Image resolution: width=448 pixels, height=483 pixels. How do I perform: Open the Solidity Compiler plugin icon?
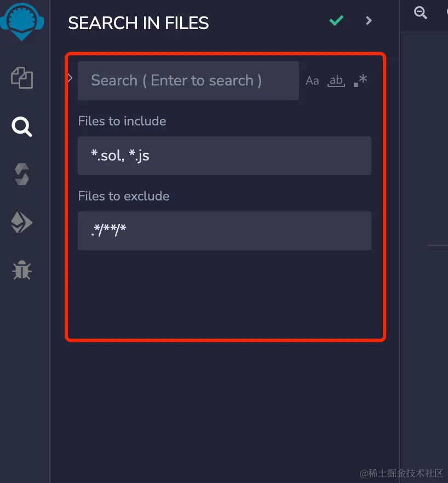pyautogui.click(x=22, y=175)
